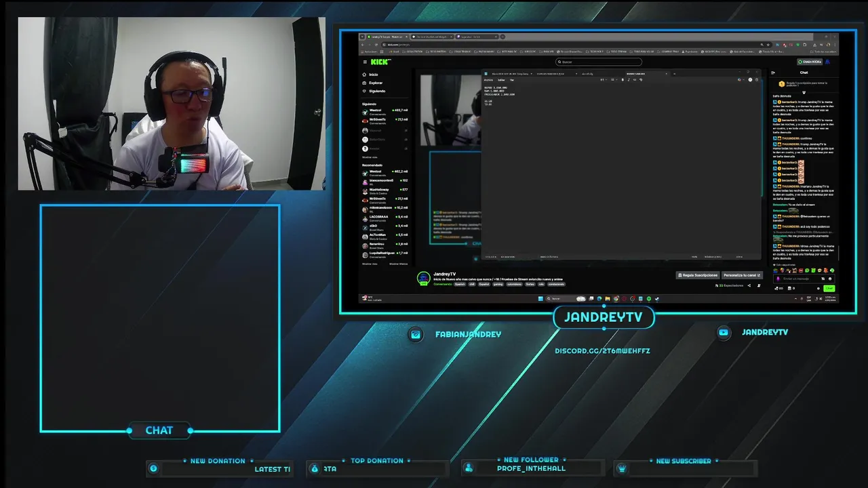
Task: Switch to the second browser tab
Action: tap(432, 37)
